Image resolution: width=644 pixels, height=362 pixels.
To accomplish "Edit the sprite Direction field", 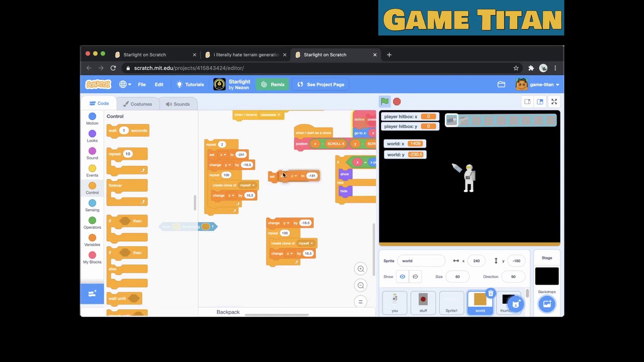I will [514, 277].
